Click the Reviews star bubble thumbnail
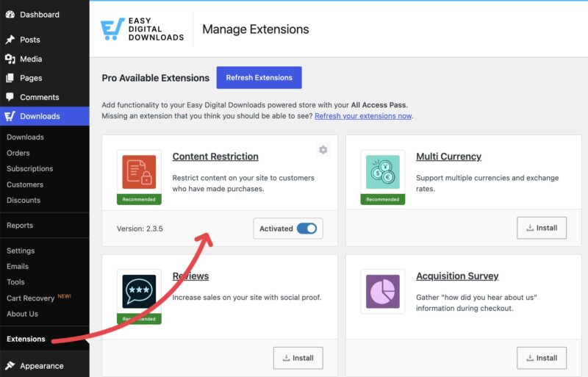 (139, 292)
